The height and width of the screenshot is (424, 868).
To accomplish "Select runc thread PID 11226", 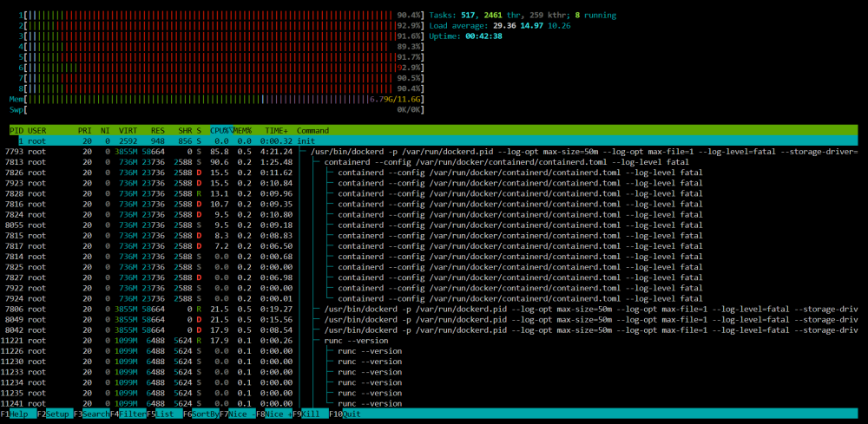I will click(x=429, y=351).
